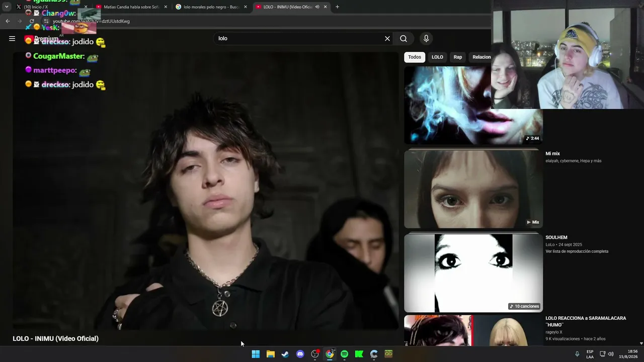The width and height of the screenshot is (644, 362).
Task: Open the 'rageylo X' channel name
Action: click(x=554, y=332)
